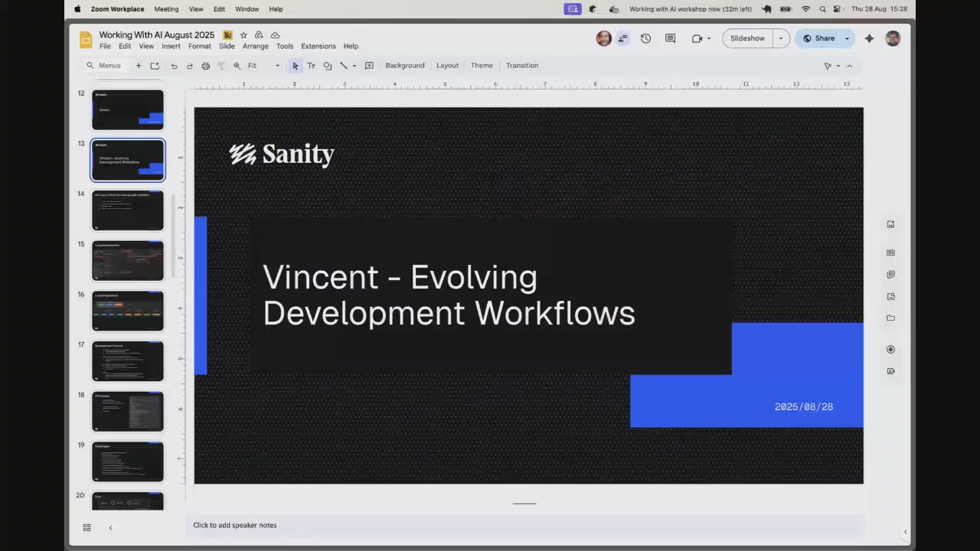Open the comments panel icon
The width and height of the screenshot is (980, 551).
[x=670, y=38]
